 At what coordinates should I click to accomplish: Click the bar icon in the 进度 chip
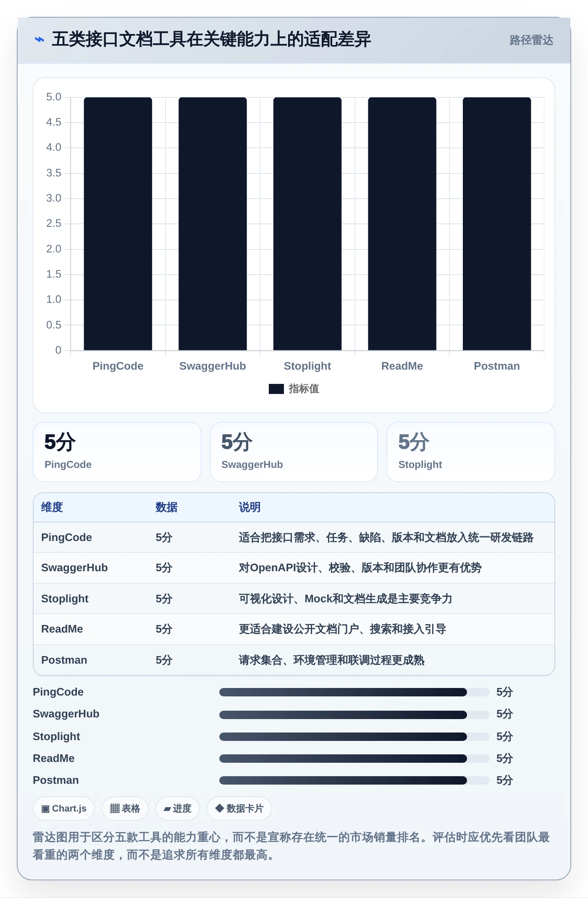click(167, 809)
